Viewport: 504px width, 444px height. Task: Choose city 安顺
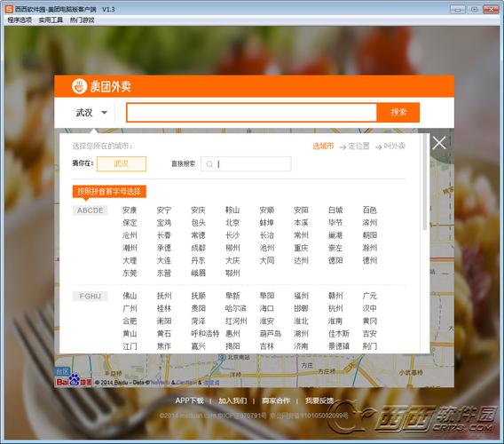(x=267, y=210)
